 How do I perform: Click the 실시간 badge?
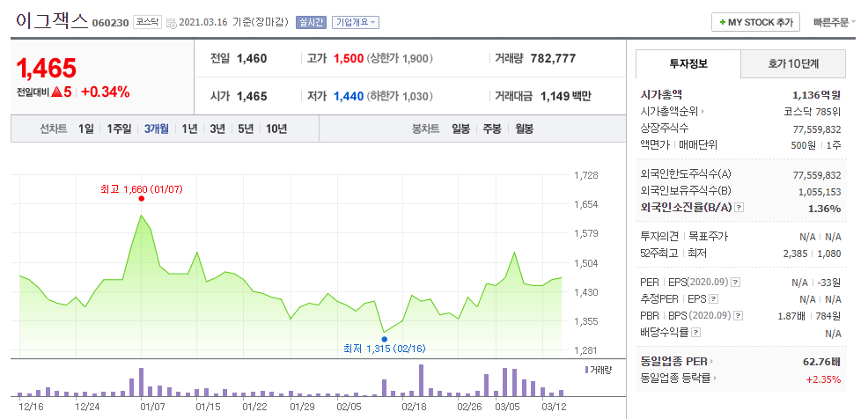(x=311, y=22)
